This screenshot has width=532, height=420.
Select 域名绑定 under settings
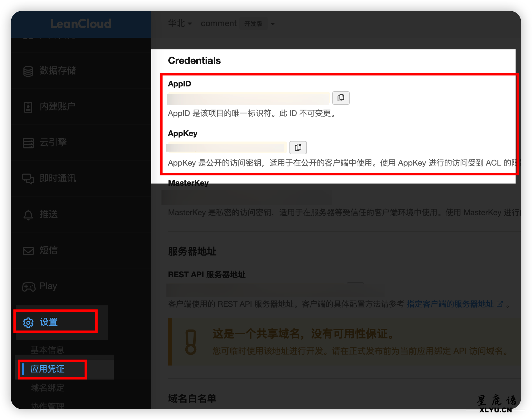(x=47, y=388)
